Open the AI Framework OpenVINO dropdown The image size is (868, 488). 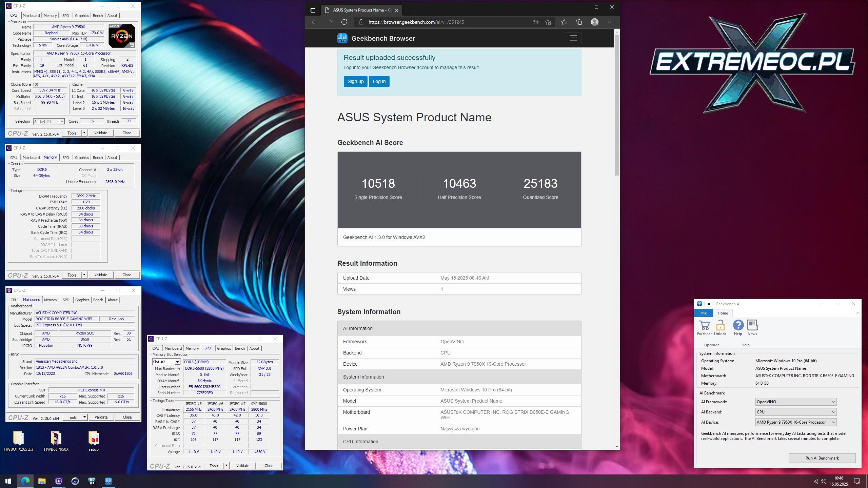(x=796, y=402)
